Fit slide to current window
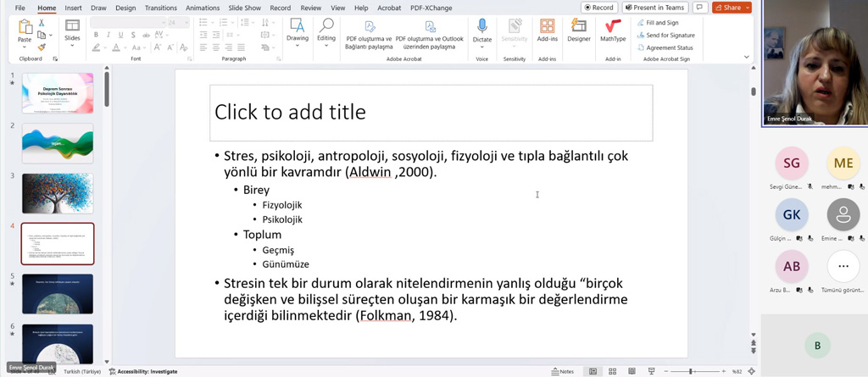 751,371
